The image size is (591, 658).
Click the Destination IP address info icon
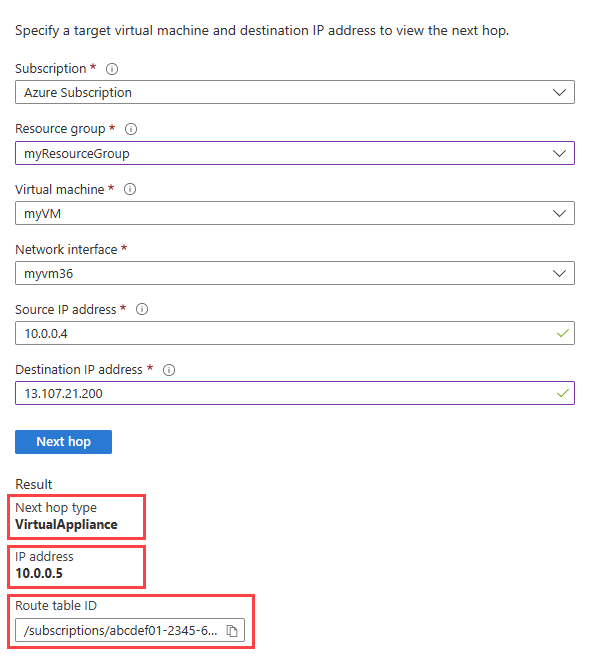pos(169,370)
